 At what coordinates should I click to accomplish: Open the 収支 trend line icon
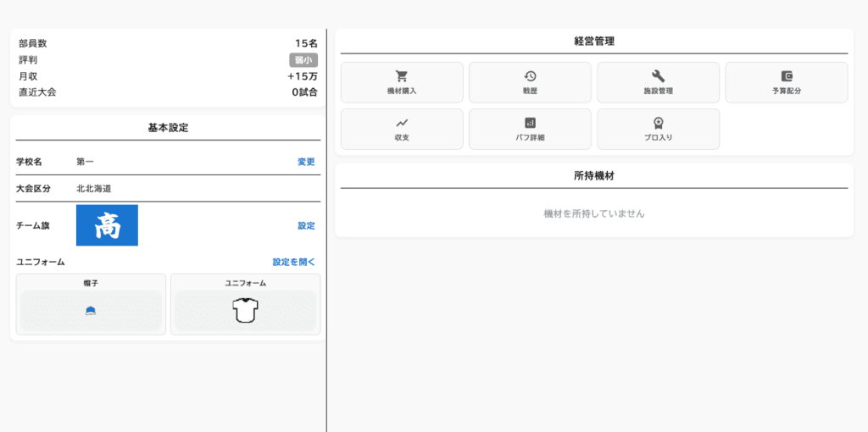tap(402, 123)
